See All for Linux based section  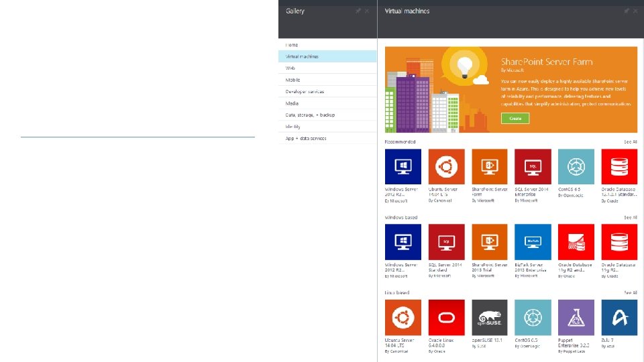point(631,293)
